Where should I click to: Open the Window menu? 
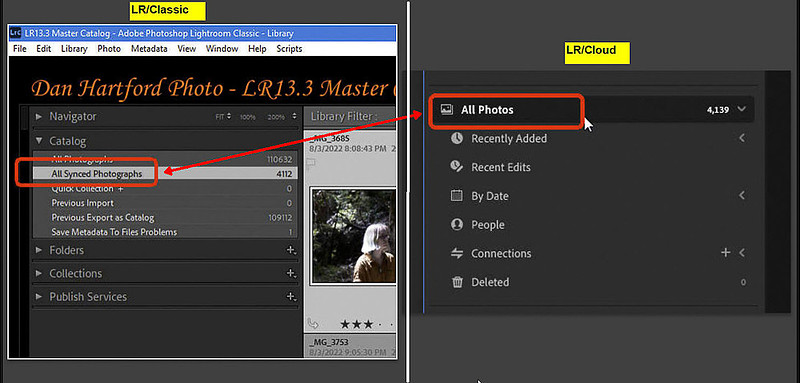[222, 49]
